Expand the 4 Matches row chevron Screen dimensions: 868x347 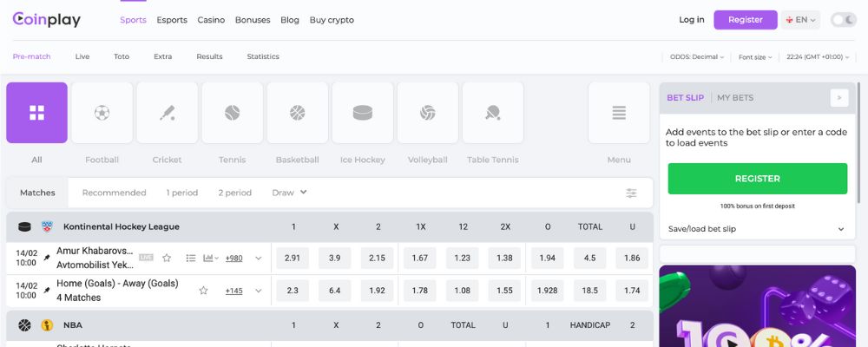(x=258, y=291)
